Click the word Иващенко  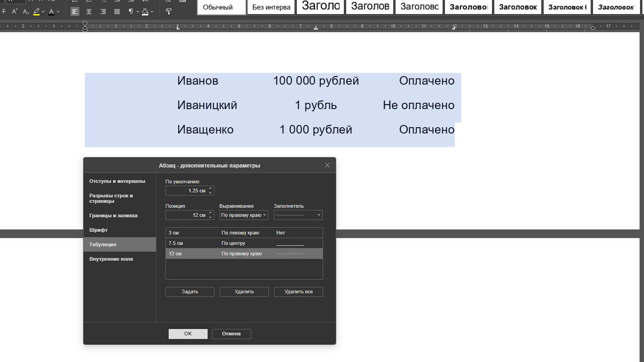pos(205,130)
